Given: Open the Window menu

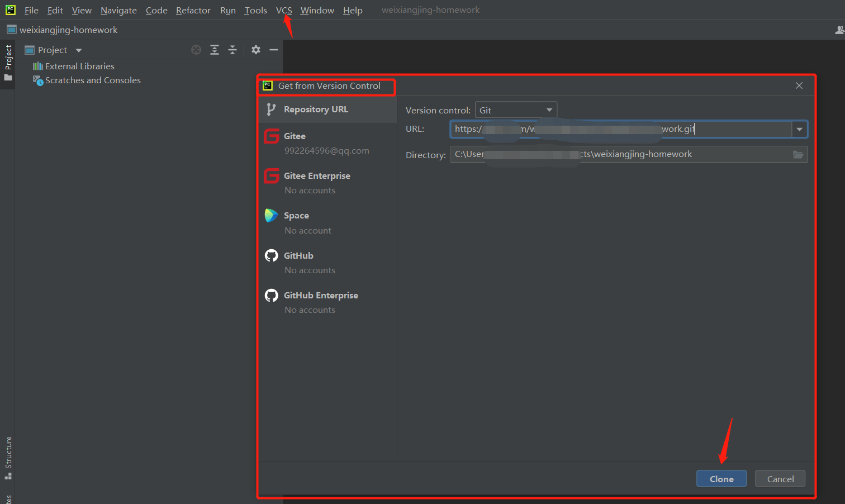Looking at the screenshot, I should tap(317, 10).
